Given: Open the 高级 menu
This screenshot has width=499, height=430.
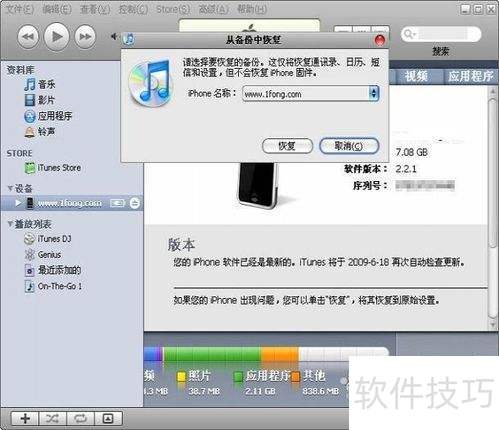Looking at the screenshot, I should 213,9.
